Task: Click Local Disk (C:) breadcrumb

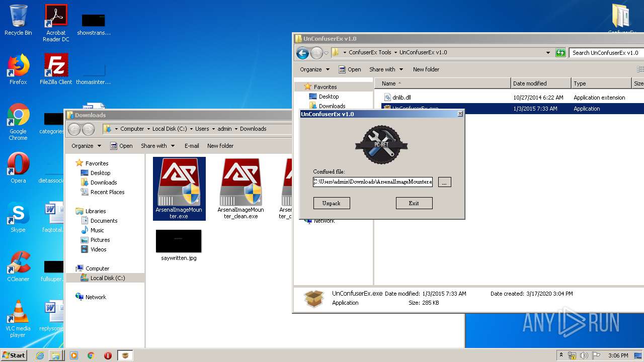Action: 170,129
